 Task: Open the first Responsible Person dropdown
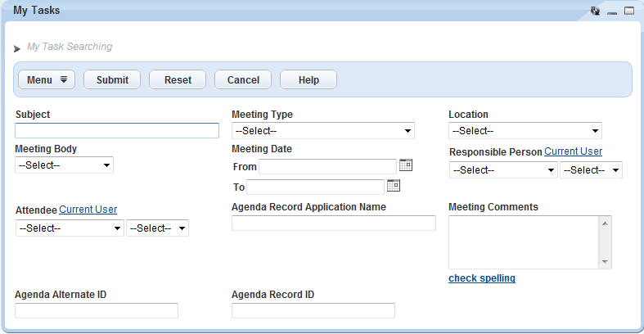tap(503, 170)
